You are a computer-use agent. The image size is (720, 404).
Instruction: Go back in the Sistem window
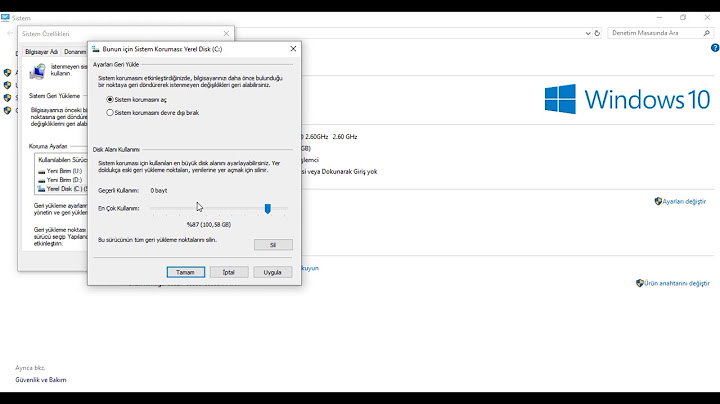pos(10,33)
